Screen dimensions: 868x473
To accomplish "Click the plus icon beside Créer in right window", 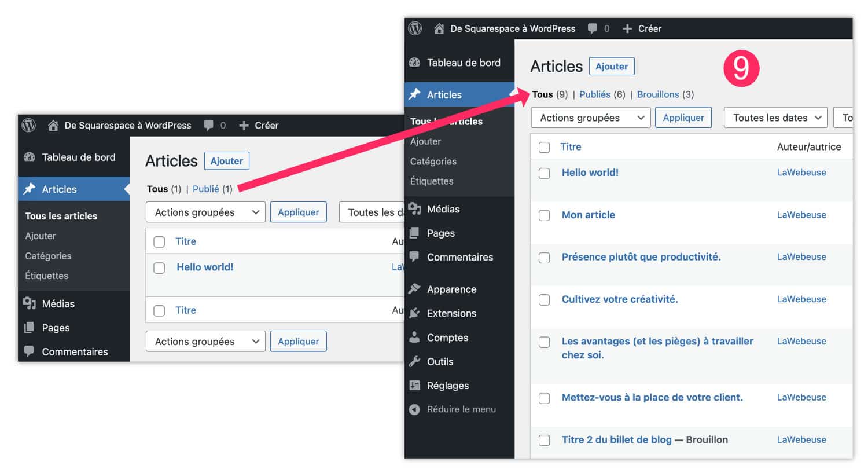I will pyautogui.click(x=627, y=28).
